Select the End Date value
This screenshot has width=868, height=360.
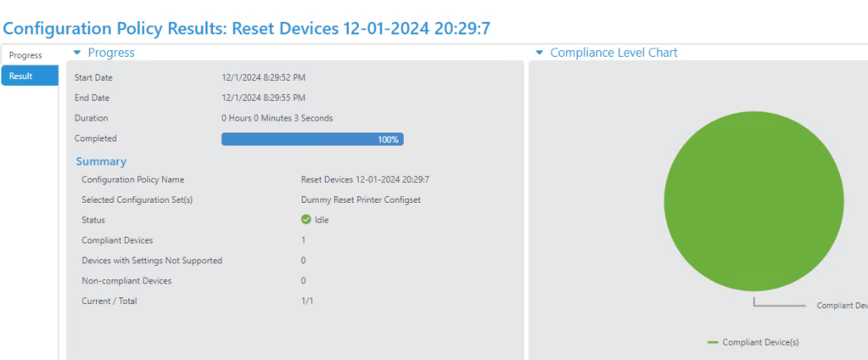(263, 98)
